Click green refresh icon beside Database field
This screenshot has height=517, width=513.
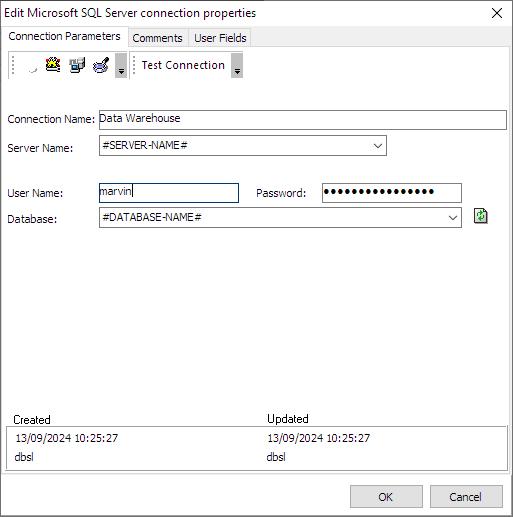click(480, 216)
